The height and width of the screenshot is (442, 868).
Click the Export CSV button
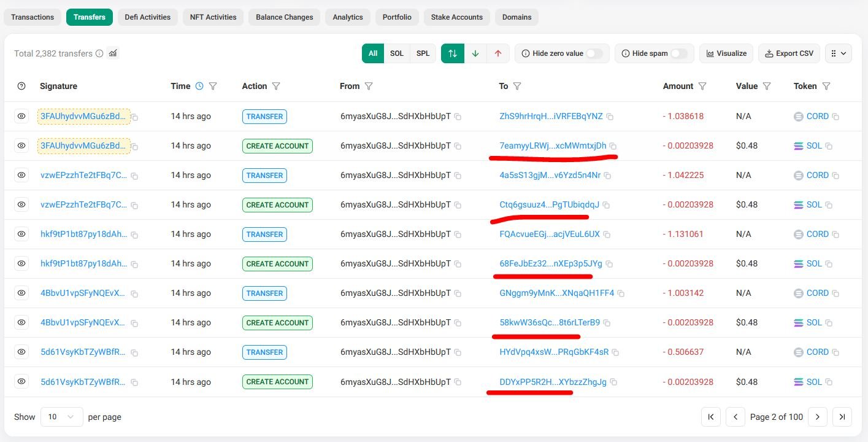[789, 53]
